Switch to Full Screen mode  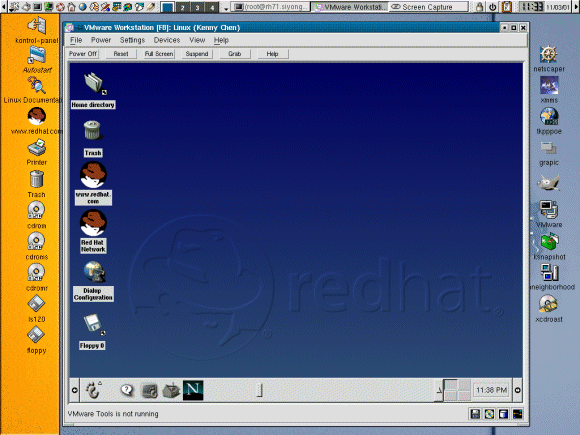(159, 54)
